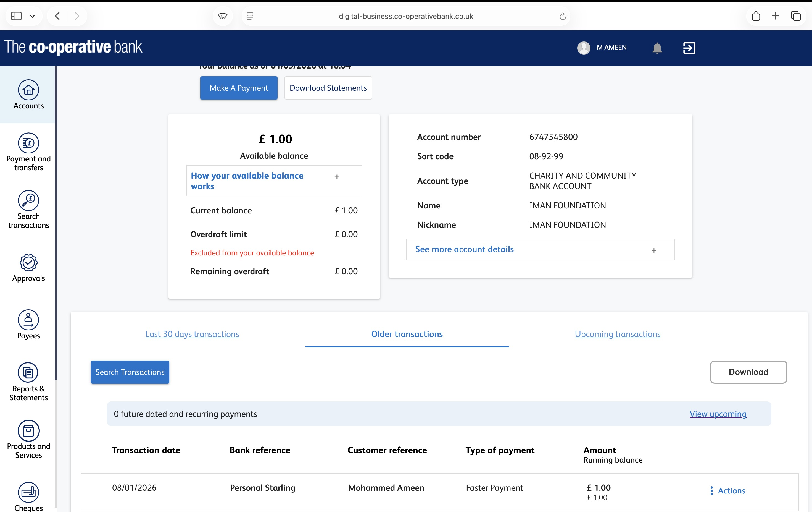The width and height of the screenshot is (812, 512).
Task: Expand See more account details
Action: (x=540, y=250)
